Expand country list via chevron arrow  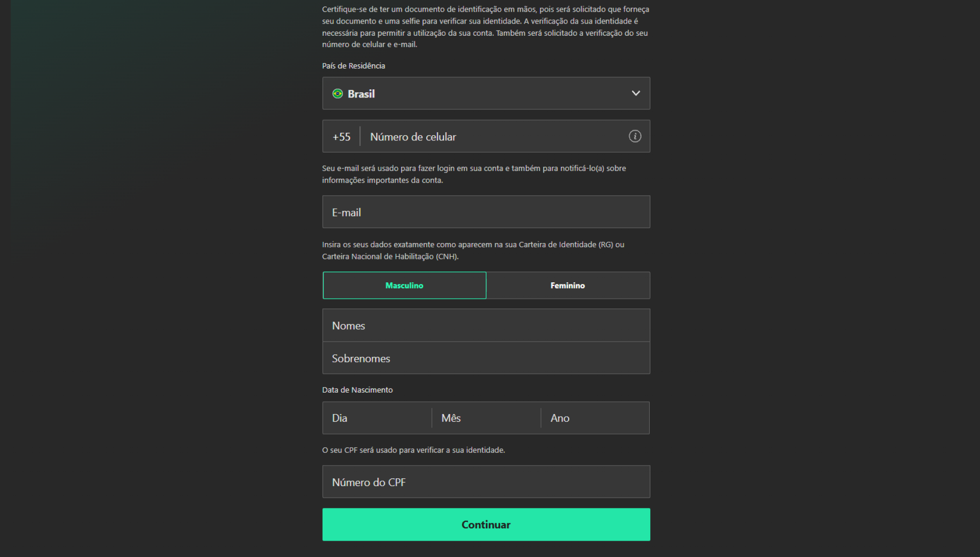click(x=635, y=93)
